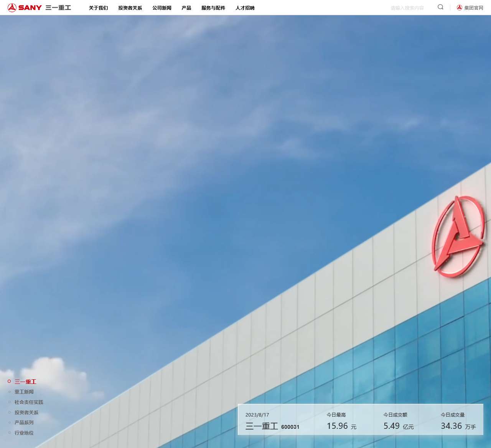Expand the 产品 top menu
The image size is (491, 448).
[186, 8]
